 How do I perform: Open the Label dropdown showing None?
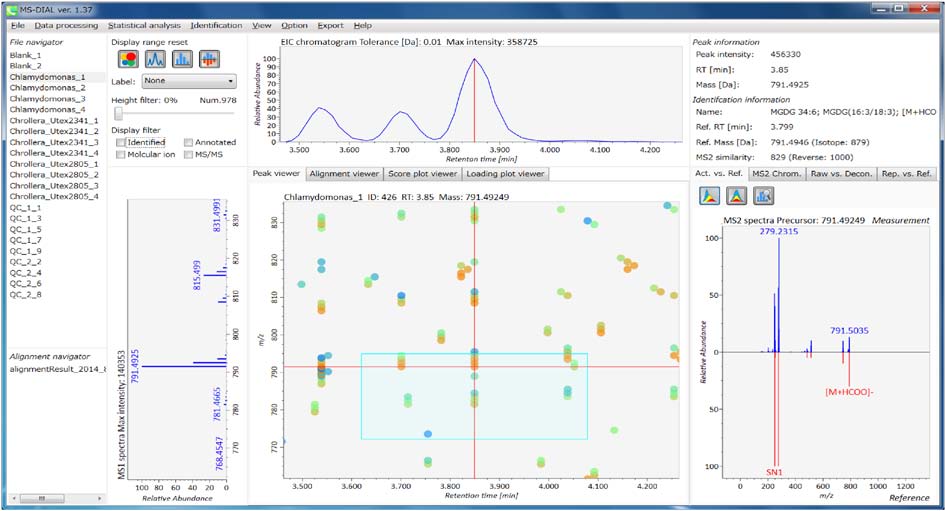click(189, 81)
